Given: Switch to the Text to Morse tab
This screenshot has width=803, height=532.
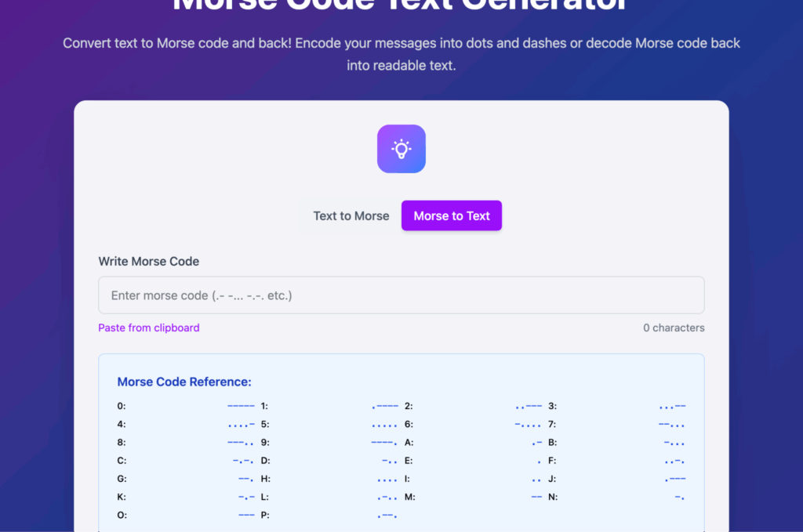Looking at the screenshot, I should tap(351, 216).
